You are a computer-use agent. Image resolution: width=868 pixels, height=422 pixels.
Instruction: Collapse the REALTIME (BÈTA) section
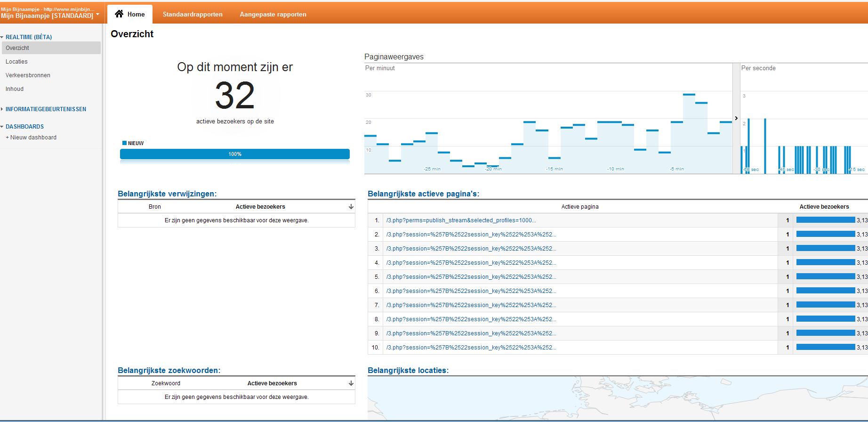pos(2,37)
